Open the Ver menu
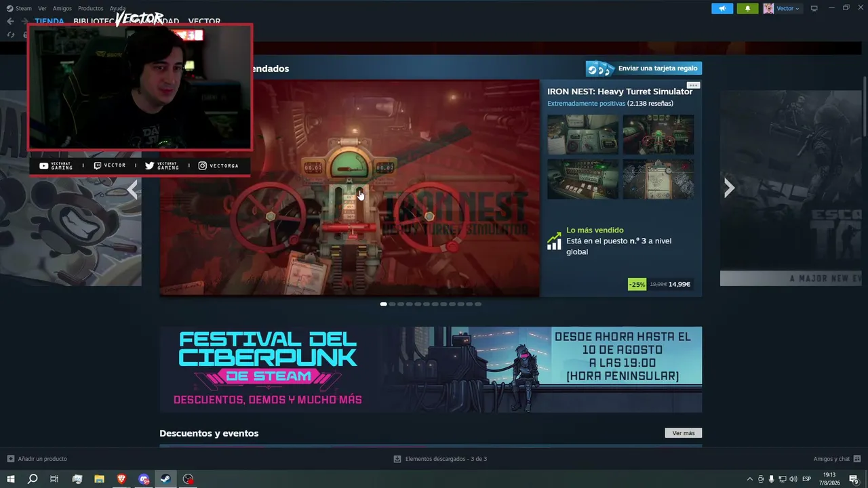Viewport: 868px width, 488px height. pos(42,9)
